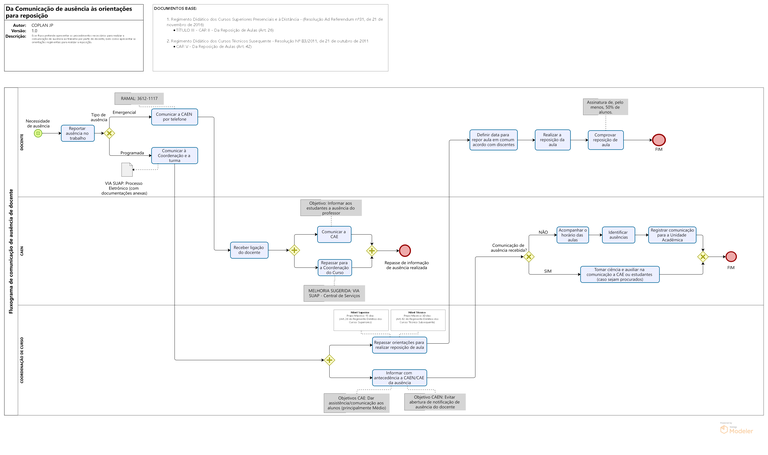Click the green 'Necessidade de ausência' start event
768x455 pixels.
[38, 133]
